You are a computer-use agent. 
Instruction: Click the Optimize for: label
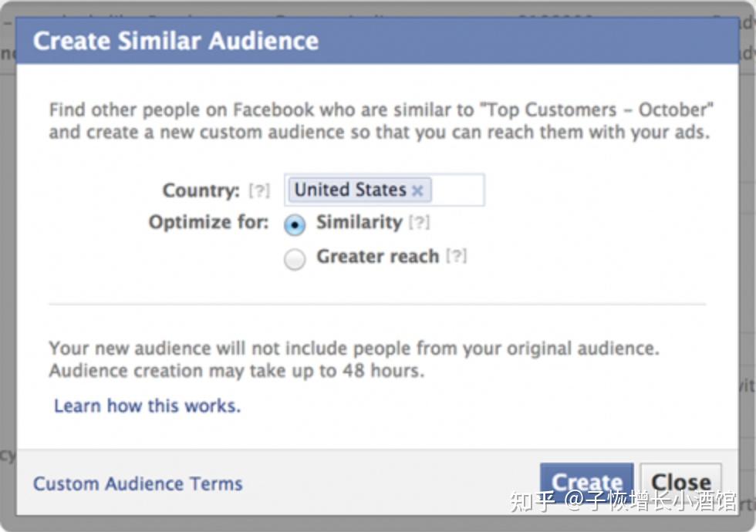tap(209, 222)
